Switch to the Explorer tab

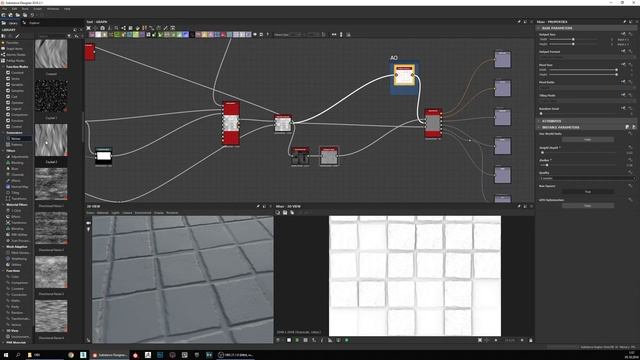[32, 23]
